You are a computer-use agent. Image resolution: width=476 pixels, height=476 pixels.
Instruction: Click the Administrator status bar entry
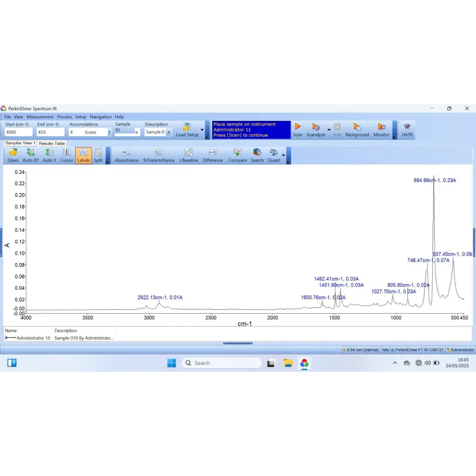(x=460, y=350)
